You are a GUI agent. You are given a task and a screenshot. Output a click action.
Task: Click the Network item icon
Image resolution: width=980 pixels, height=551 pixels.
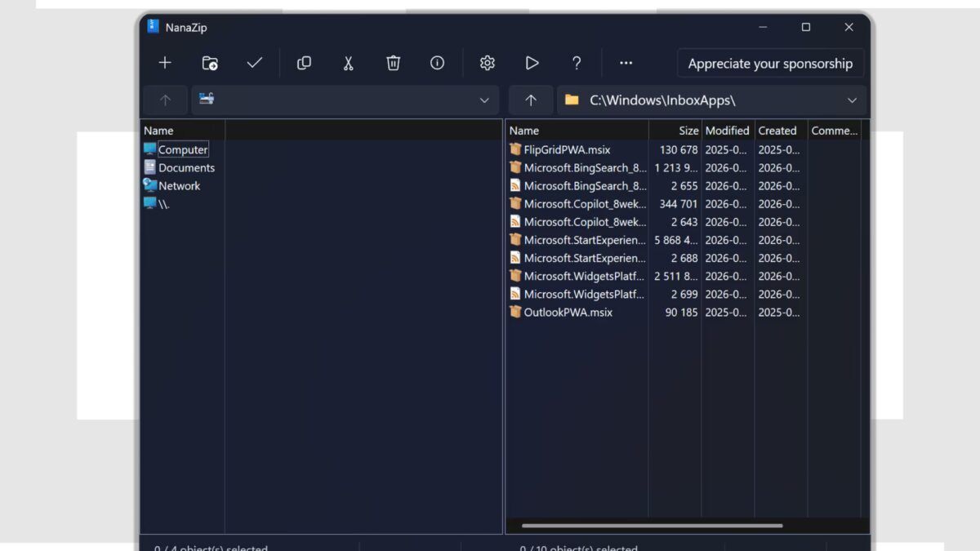click(x=149, y=185)
